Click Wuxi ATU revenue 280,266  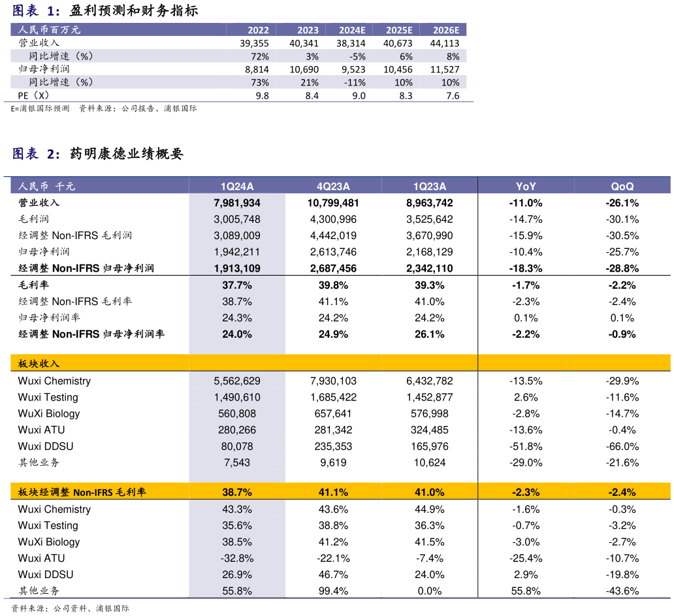coord(237,430)
